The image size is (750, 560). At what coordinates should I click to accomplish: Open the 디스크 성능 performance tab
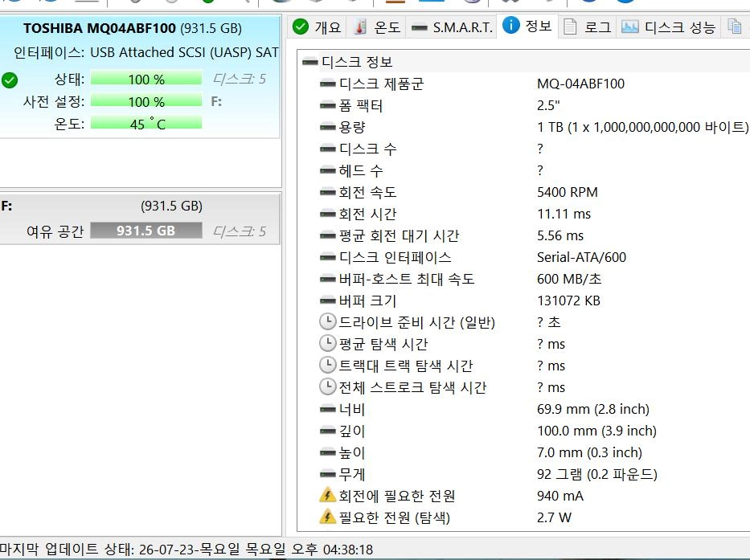669,27
